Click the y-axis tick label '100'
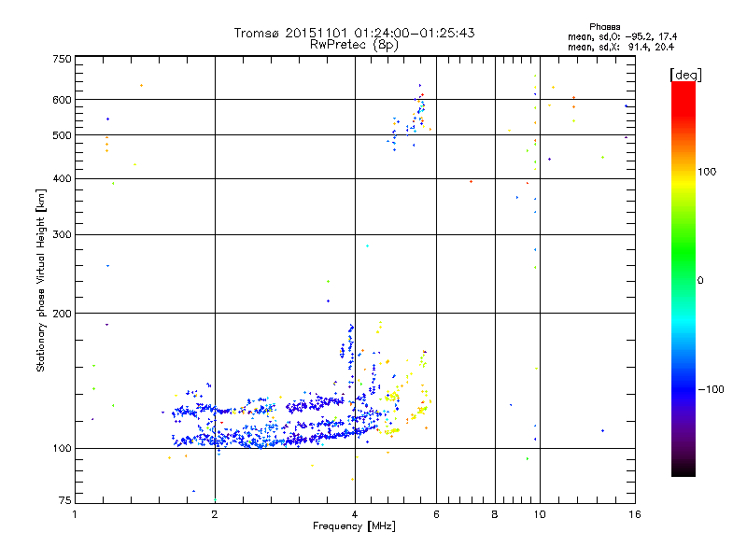 pyautogui.click(x=63, y=449)
